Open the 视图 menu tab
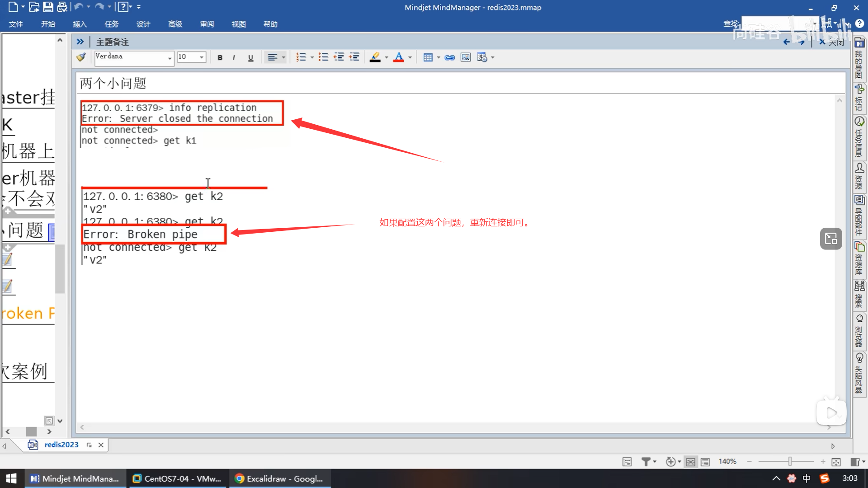 (x=238, y=24)
